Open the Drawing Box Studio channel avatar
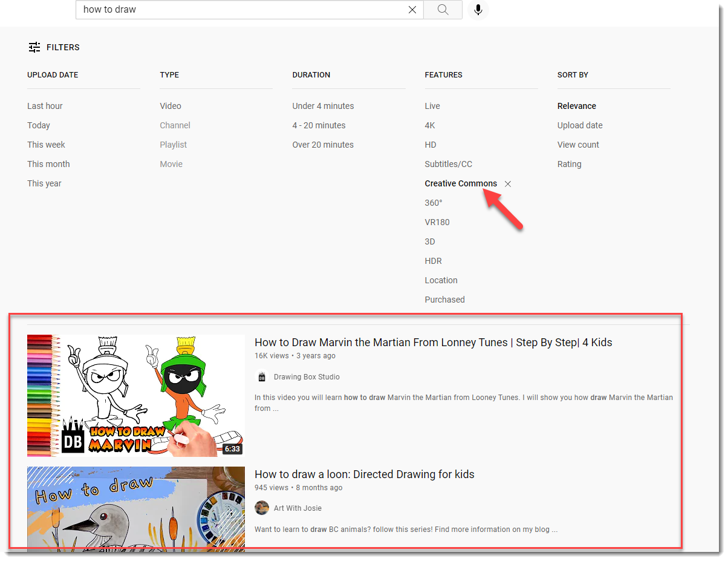 [262, 376]
